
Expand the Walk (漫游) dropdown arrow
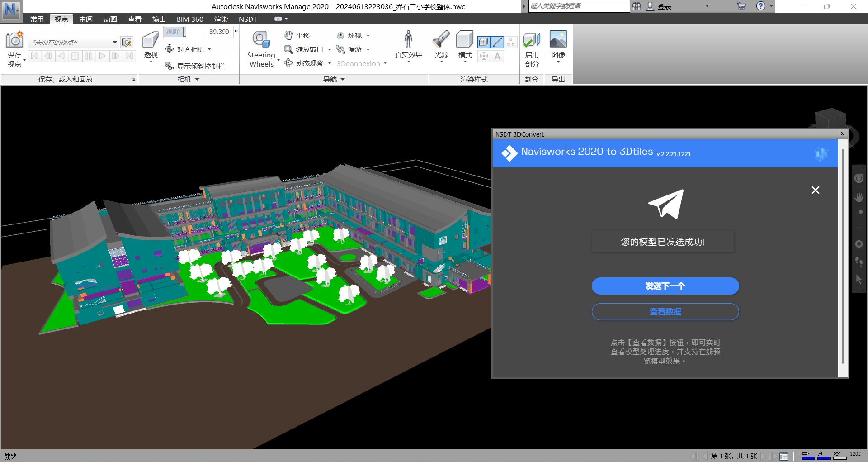(x=368, y=49)
